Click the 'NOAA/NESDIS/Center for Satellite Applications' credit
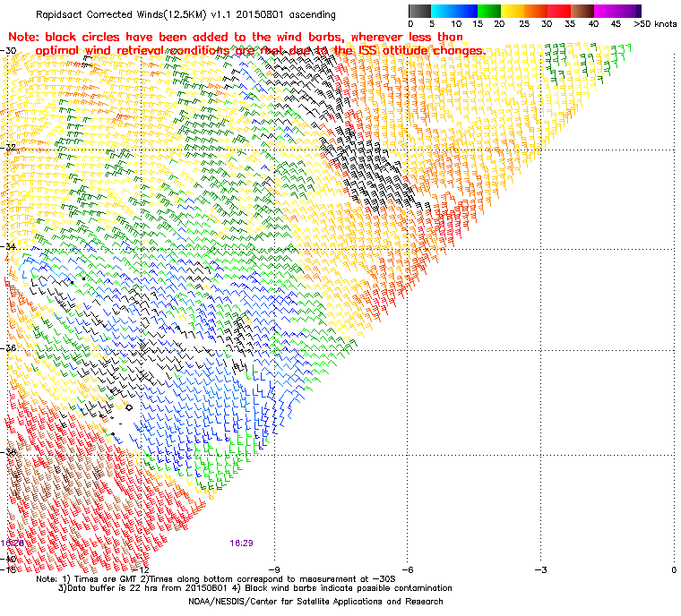Screen dimensions: 681x616 tap(315, 602)
